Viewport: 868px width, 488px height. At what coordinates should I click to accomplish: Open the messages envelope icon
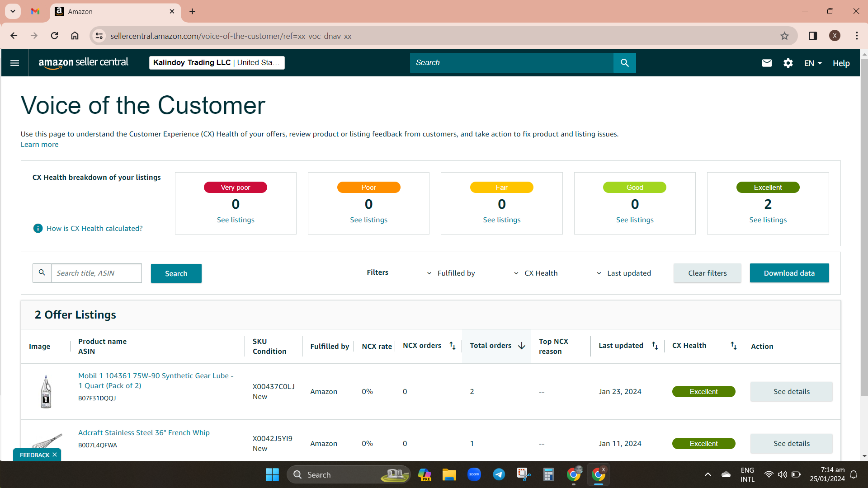(x=767, y=63)
